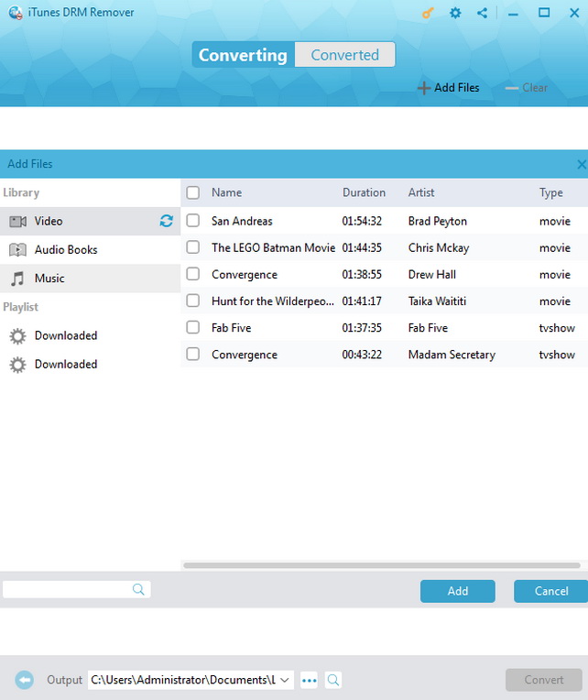Switch to the Converted tab
The height and width of the screenshot is (700, 588).
(x=344, y=55)
